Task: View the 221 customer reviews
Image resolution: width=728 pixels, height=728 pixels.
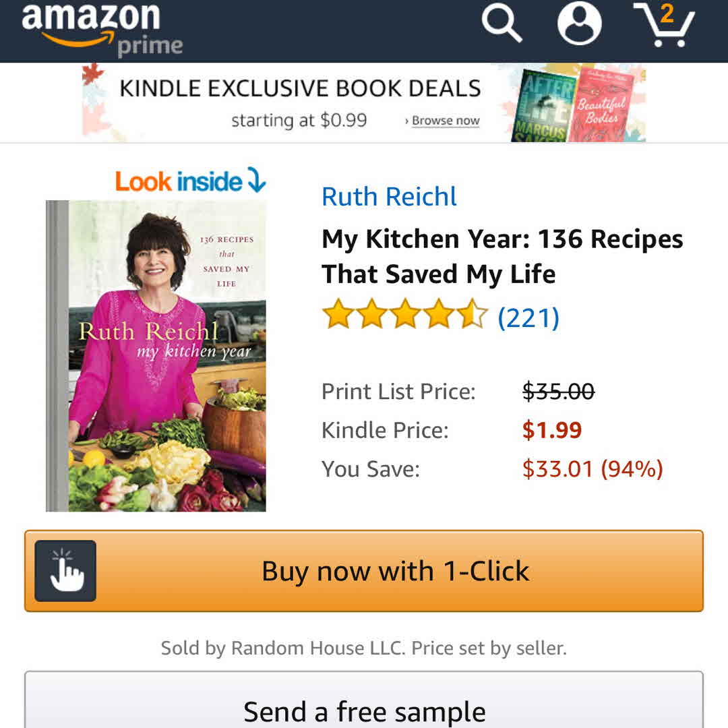Action: tap(528, 318)
